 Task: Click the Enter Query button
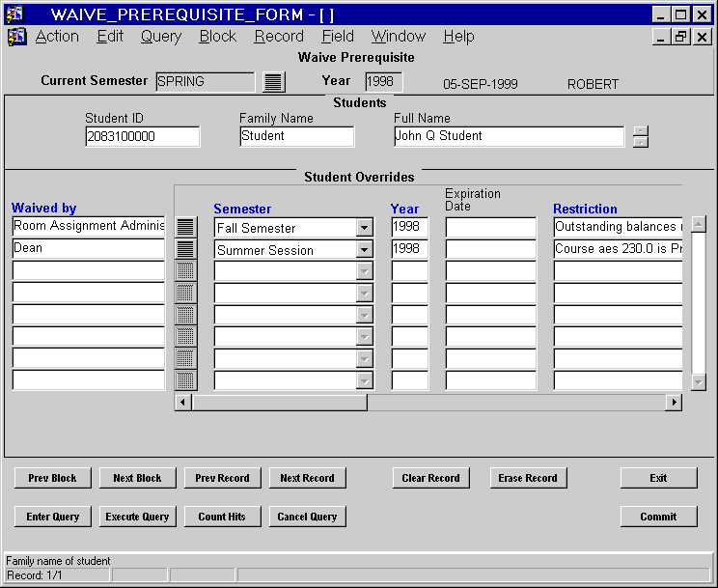click(x=53, y=517)
